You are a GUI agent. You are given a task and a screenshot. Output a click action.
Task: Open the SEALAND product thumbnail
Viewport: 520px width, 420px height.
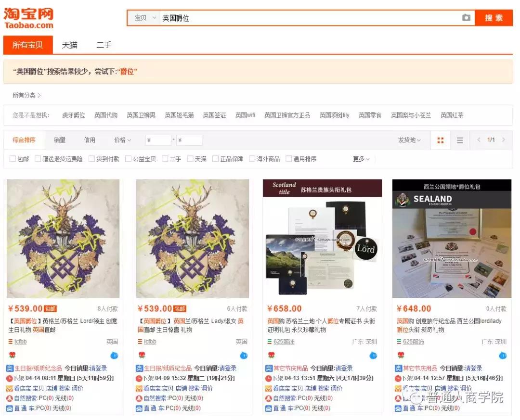(x=452, y=239)
